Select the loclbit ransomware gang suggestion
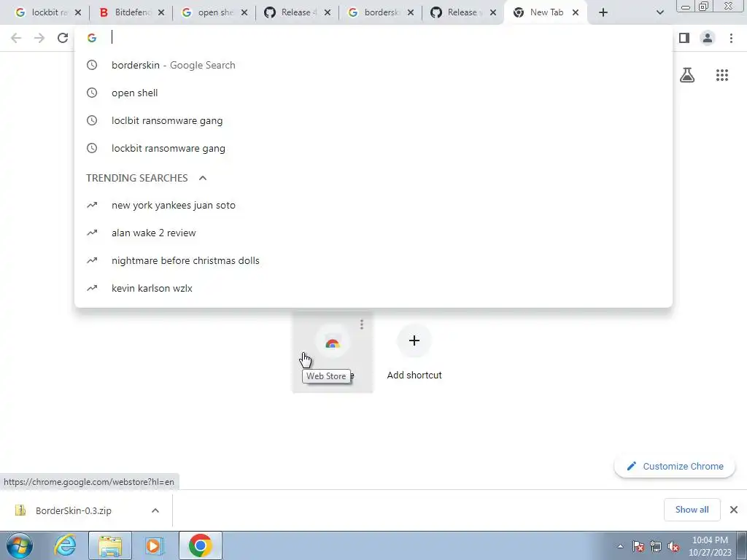This screenshot has width=747, height=560. pyautogui.click(x=373, y=120)
